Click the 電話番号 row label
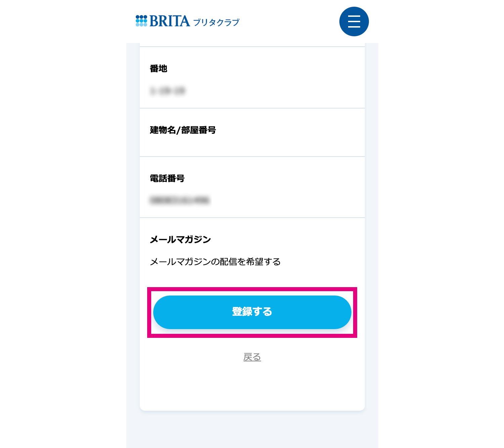 pos(167,178)
